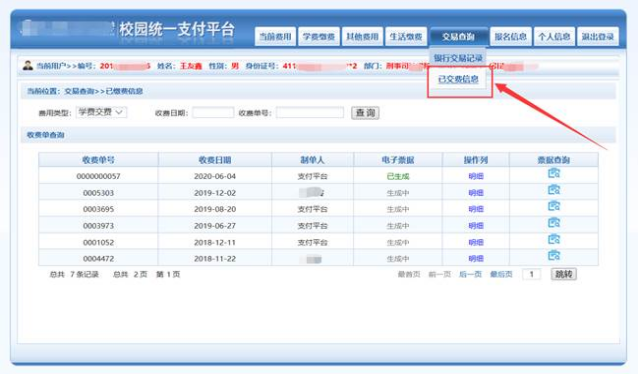Select 银行交易记录 from the dropdown menu
639x374 pixels.
[458, 58]
